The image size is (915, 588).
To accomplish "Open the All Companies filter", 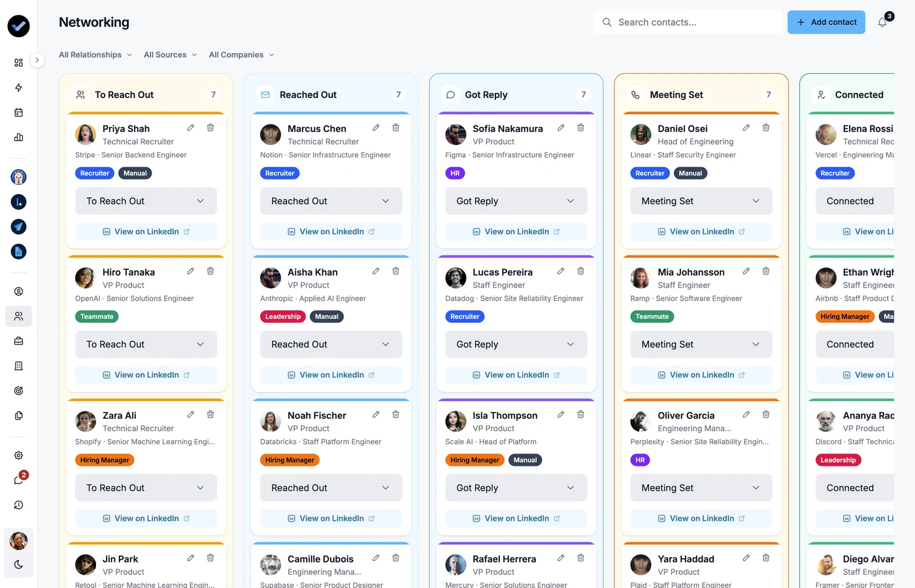I will [242, 55].
